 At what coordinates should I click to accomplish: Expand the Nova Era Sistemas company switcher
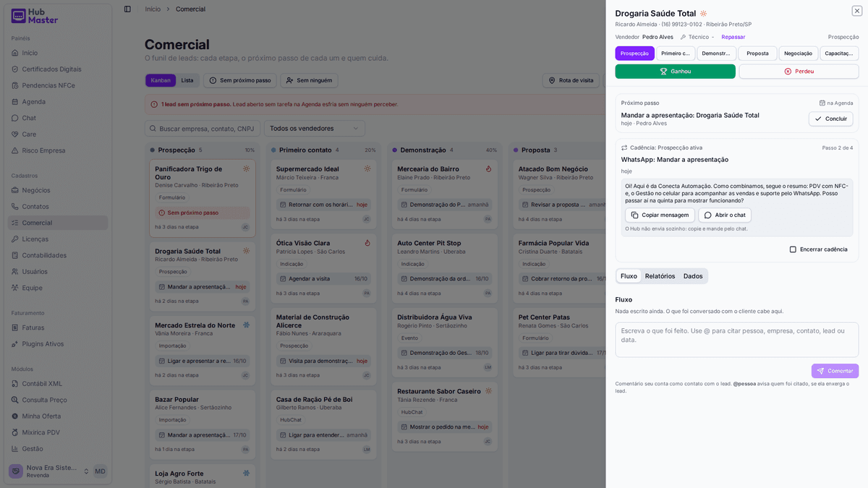pos(48,471)
